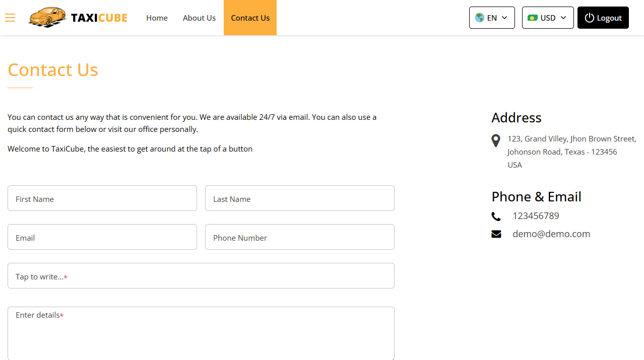Click the power icon on Logout

point(589,18)
